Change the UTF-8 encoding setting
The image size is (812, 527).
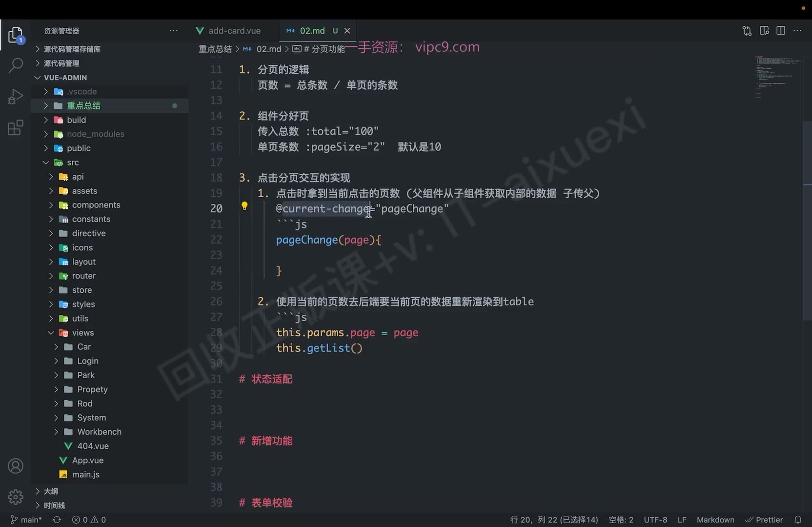(x=655, y=520)
